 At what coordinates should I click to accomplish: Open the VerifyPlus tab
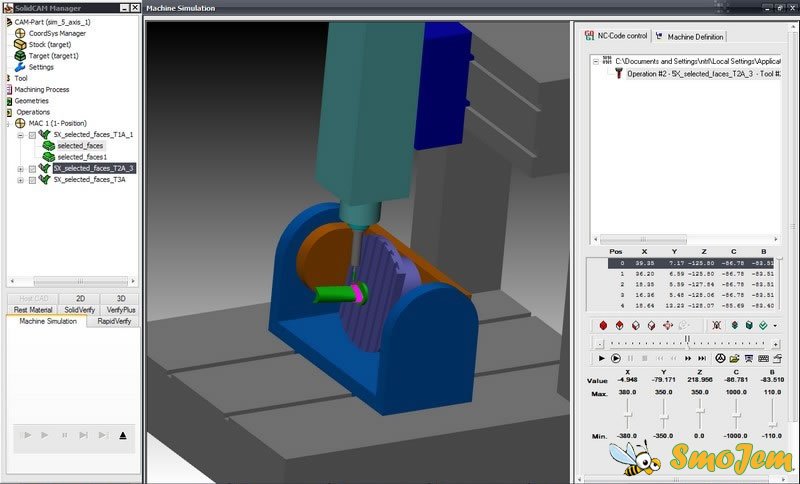[x=121, y=310]
